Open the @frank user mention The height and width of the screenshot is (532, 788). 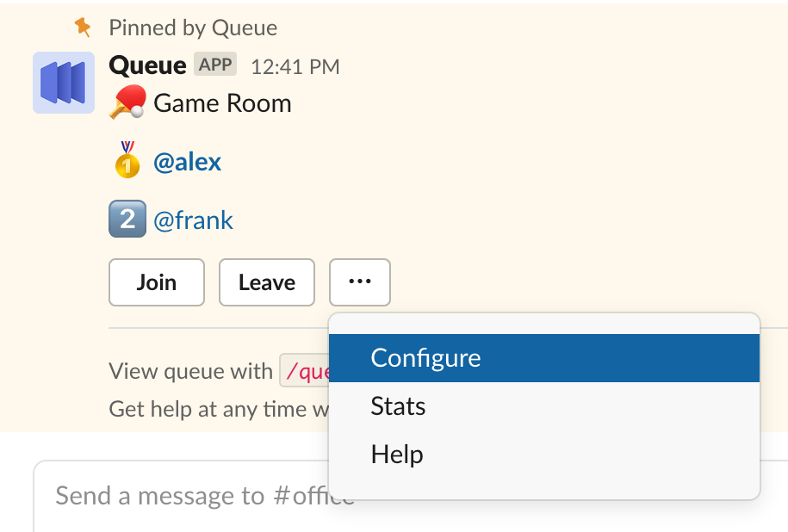(x=193, y=220)
